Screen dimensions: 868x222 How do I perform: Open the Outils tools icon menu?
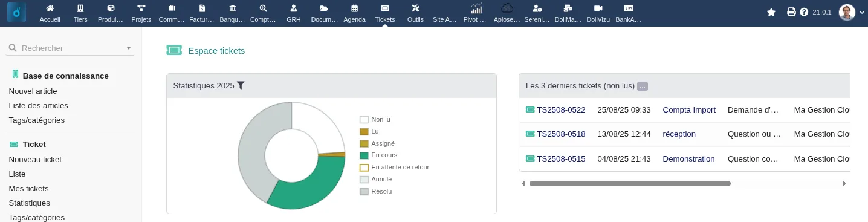point(415,8)
